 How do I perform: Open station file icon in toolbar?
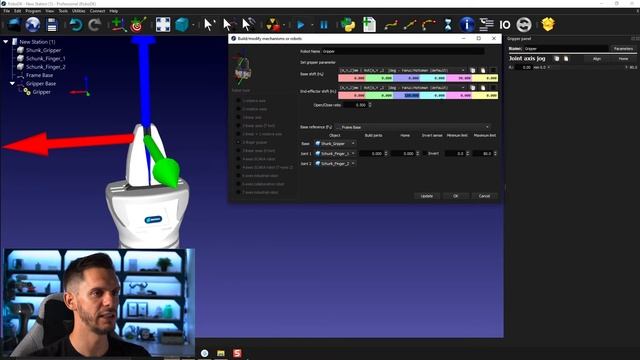pos(13,25)
